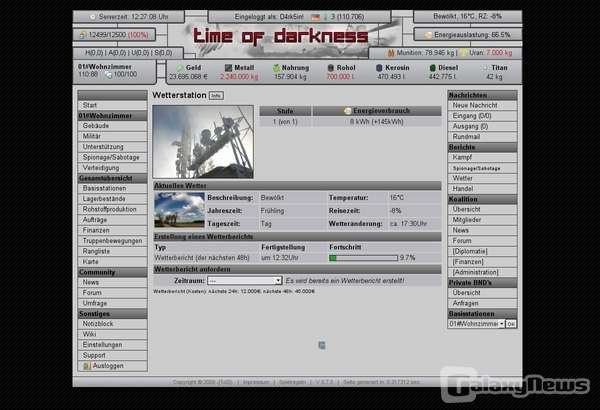The width and height of the screenshot is (600, 410).
Task: Click the Serverzeit clock icon
Action: [x=92, y=17]
